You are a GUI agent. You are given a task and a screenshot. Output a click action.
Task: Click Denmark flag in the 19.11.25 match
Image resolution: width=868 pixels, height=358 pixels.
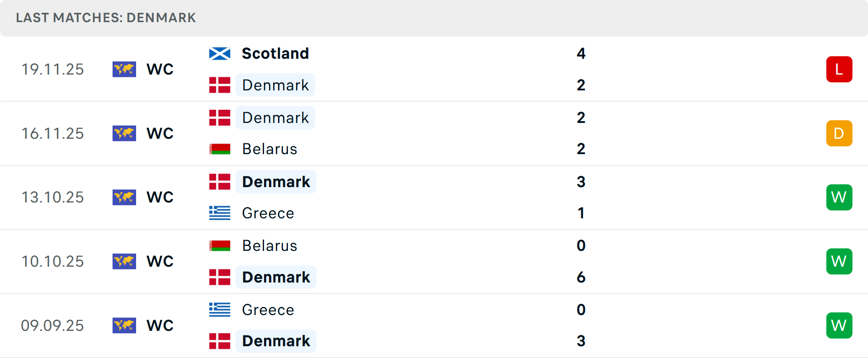pyautogui.click(x=220, y=85)
